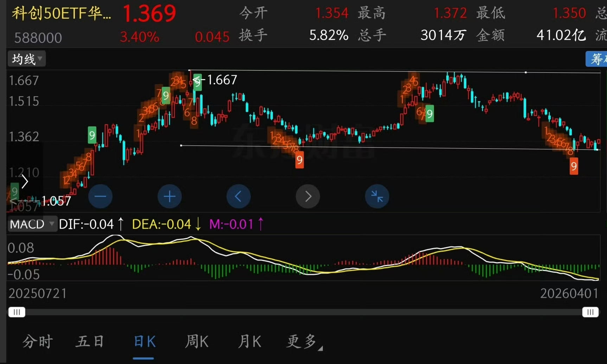Click the collapse chart arrows icon
The width and height of the screenshot is (607, 364).
[377, 196]
